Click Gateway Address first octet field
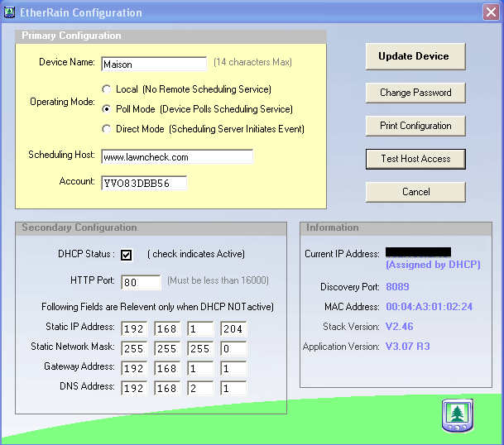Image resolution: width=504 pixels, height=445 pixels. pos(134,368)
